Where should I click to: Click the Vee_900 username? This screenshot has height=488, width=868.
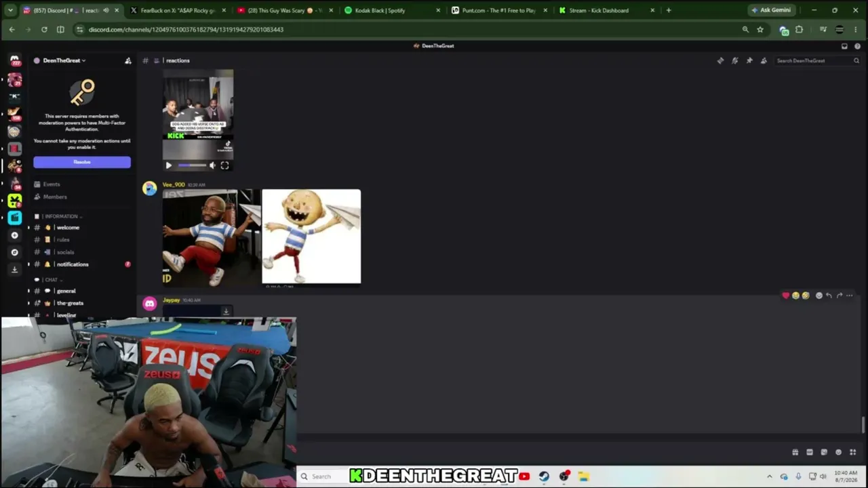point(174,184)
